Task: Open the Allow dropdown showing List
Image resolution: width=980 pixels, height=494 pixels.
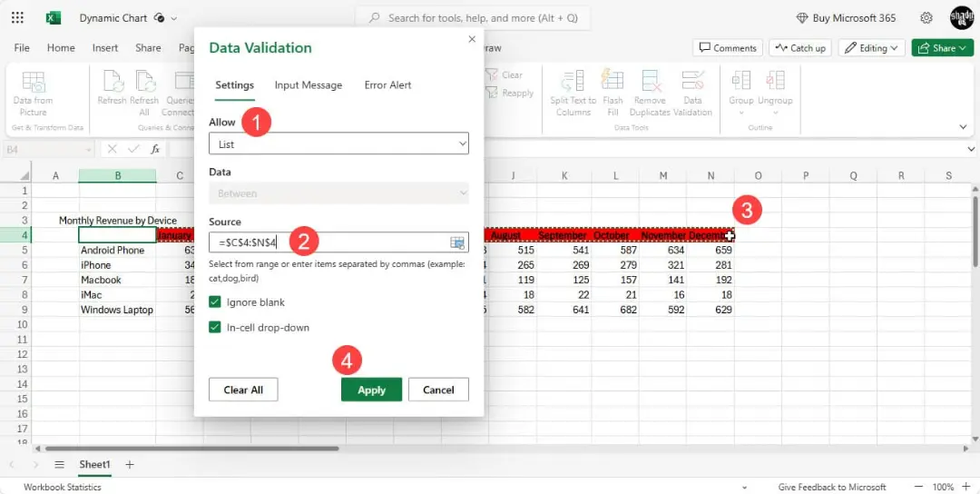Action: [x=338, y=143]
